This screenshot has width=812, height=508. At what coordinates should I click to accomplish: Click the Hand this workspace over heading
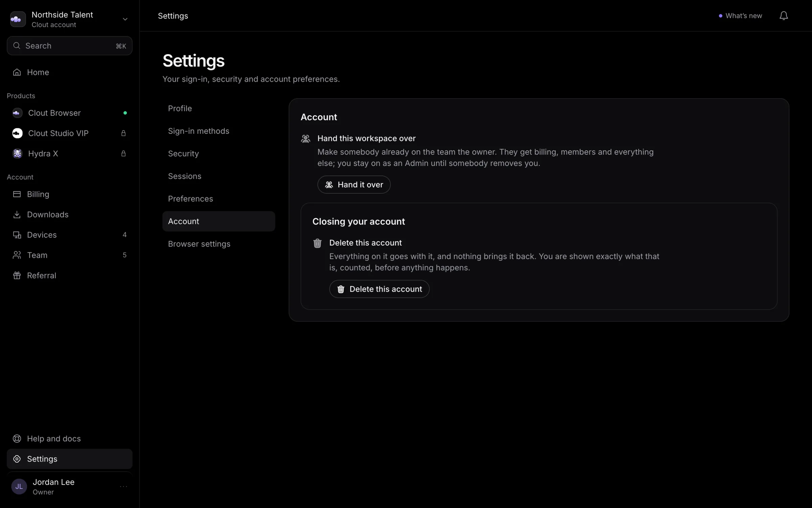pos(366,138)
